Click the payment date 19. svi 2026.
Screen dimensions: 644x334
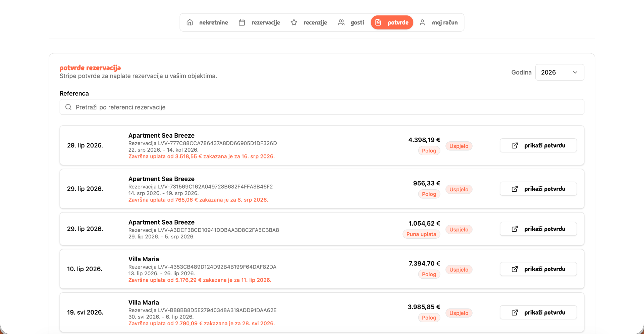[x=85, y=312]
